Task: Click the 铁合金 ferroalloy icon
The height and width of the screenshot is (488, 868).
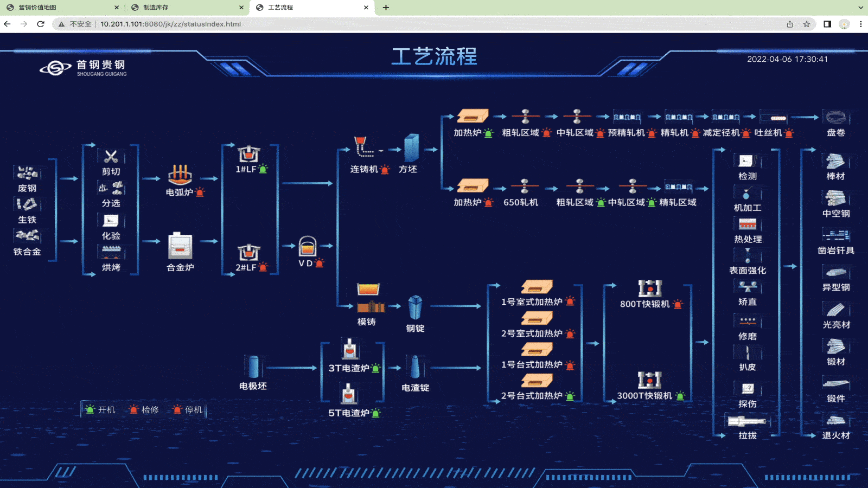Action: point(27,236)
